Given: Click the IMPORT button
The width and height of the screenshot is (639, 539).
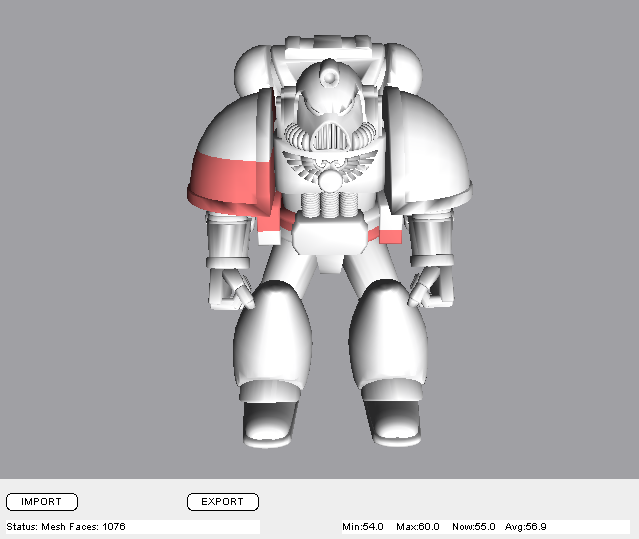Looking at the screenshot, I should point(42,502).
